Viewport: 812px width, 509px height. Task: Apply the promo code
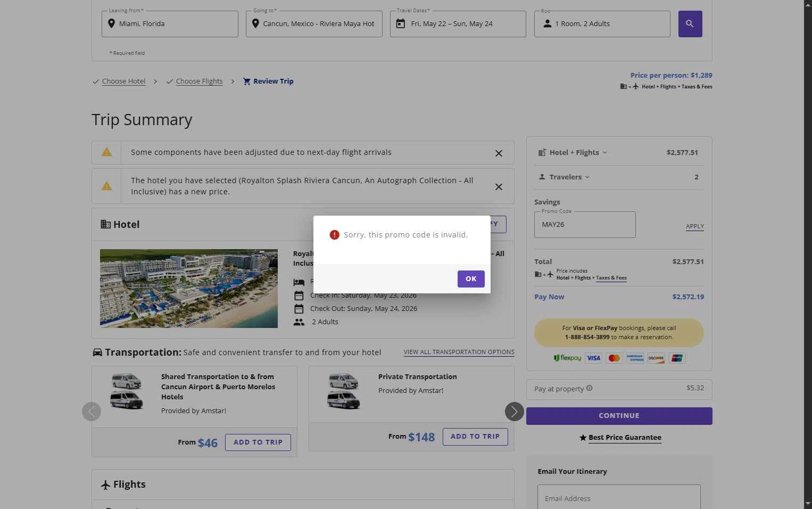pos(695,226)
